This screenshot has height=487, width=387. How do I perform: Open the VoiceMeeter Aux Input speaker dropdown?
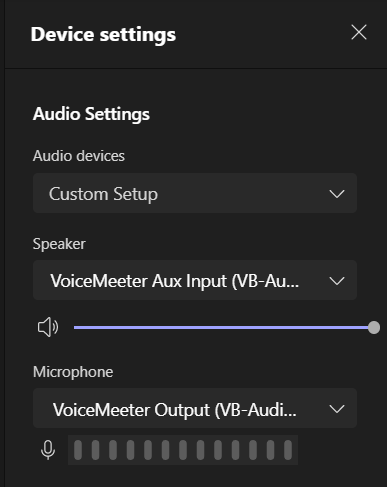tap(195, 280)
